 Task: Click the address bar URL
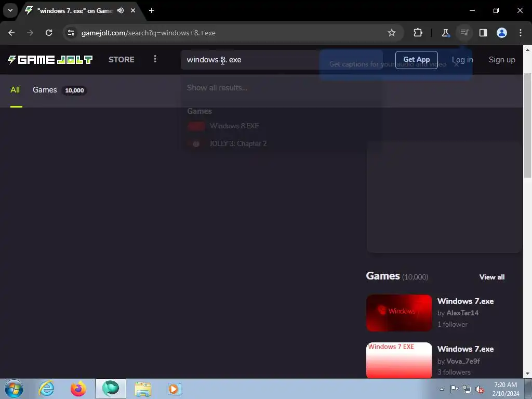(148, 33)
